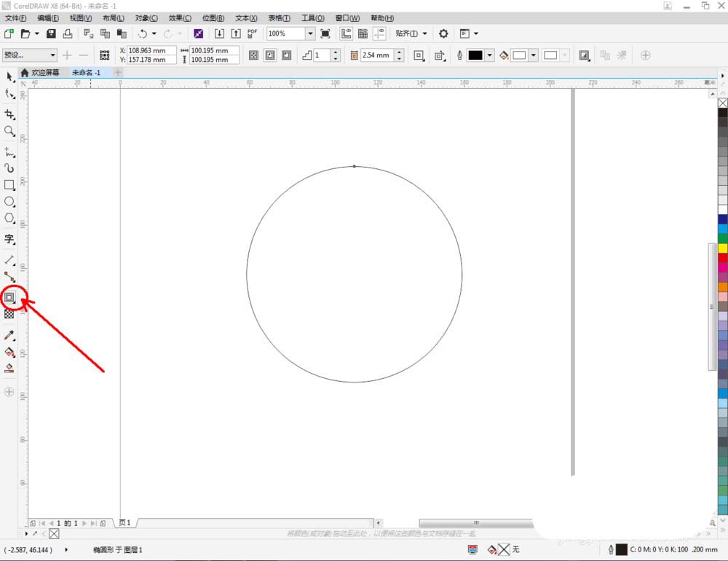Expand the zoom level 100% dropdown
The image size is (728, 561).
coord(310,34)
